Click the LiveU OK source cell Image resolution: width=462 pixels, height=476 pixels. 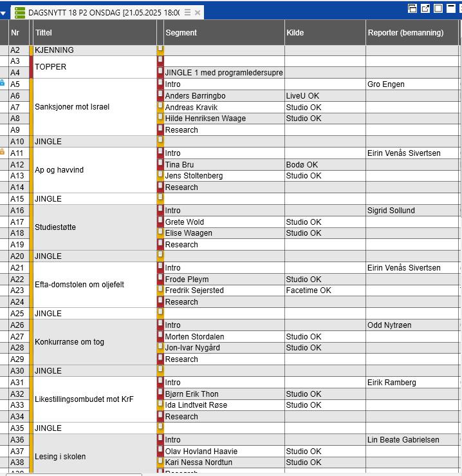click(x=325, y=96)
